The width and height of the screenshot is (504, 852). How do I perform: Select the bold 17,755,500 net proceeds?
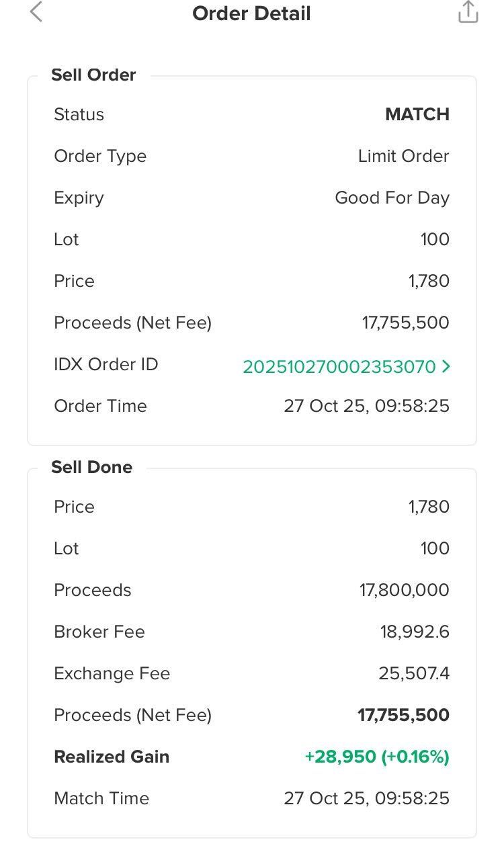[x=403, y=715]
